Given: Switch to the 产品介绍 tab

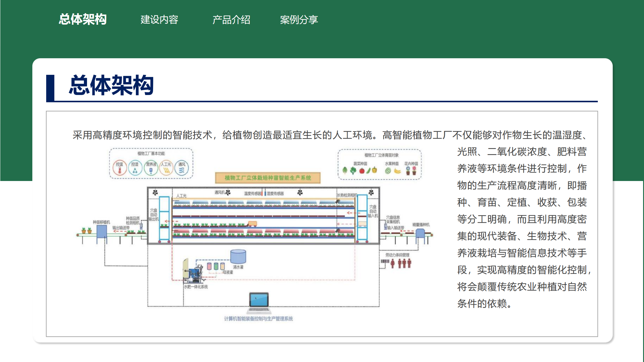Looking at the screenshot, I should point(231,20).
